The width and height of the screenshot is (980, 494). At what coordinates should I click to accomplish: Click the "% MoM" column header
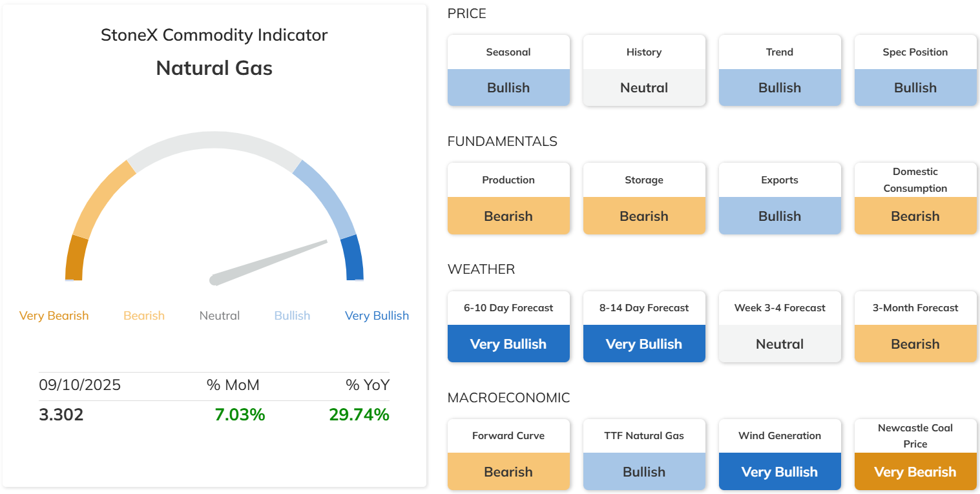tap(233, 386)
